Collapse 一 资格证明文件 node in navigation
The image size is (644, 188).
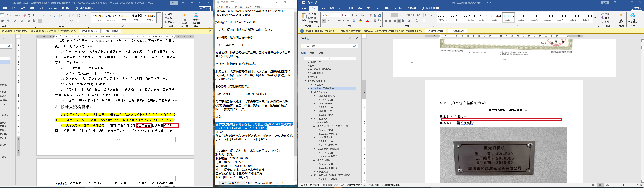click(x=302, y=62)
